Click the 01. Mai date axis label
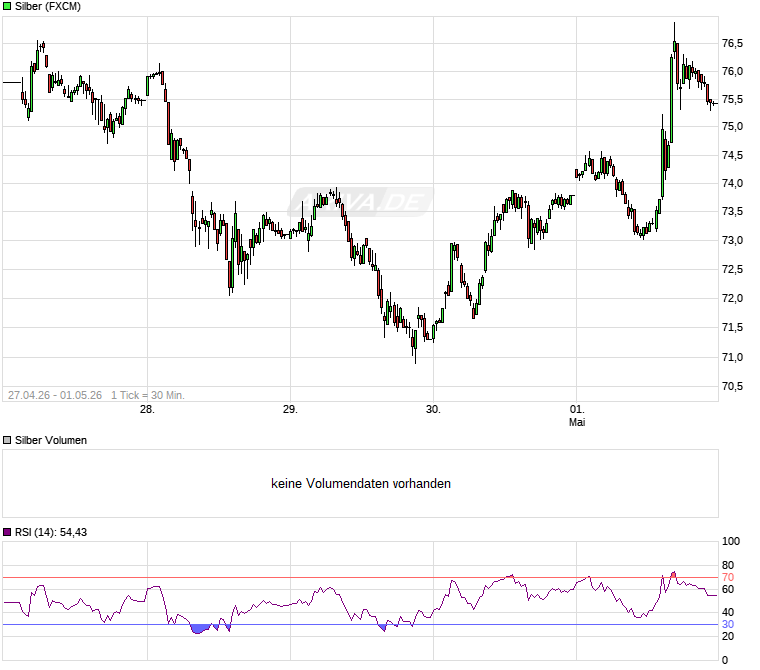Viewport: 760px width, 670px height. tap(577, 415)
